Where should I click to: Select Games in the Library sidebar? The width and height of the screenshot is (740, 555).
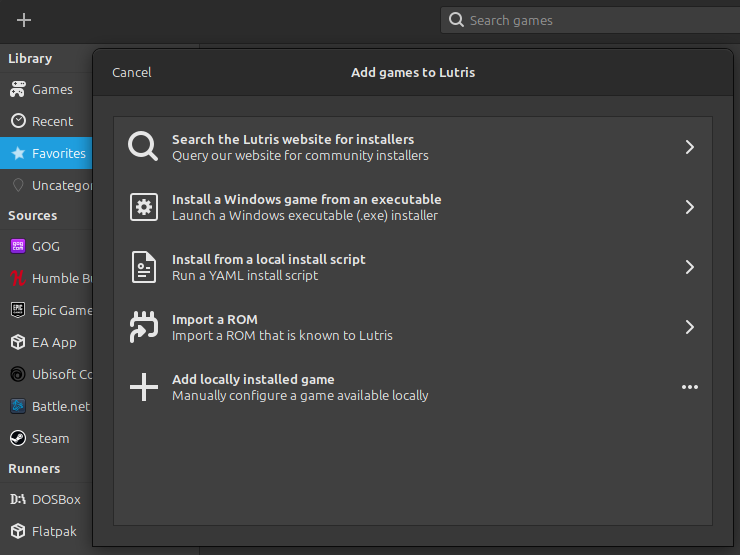[52, 89]
